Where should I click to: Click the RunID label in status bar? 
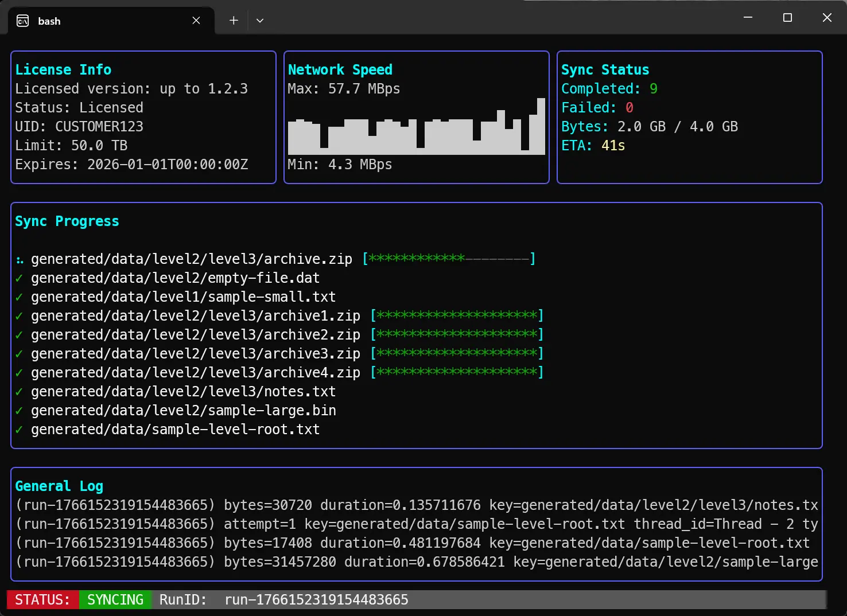(x=183, y=599)
